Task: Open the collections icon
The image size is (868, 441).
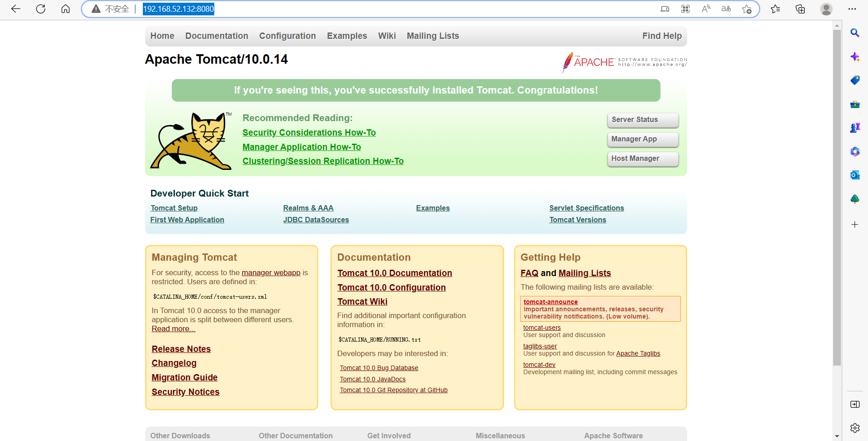Action: click(x=800, y=9)
